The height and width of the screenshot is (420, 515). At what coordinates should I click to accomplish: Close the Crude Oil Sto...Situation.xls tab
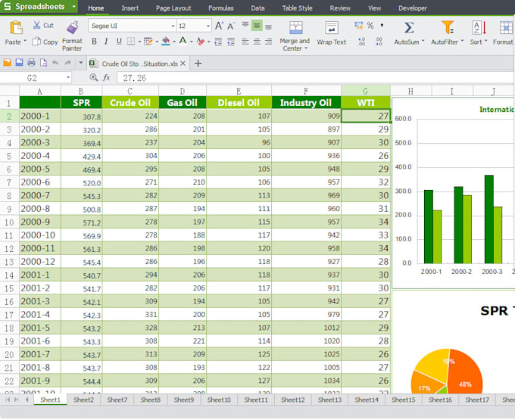(x=183, y=64)
